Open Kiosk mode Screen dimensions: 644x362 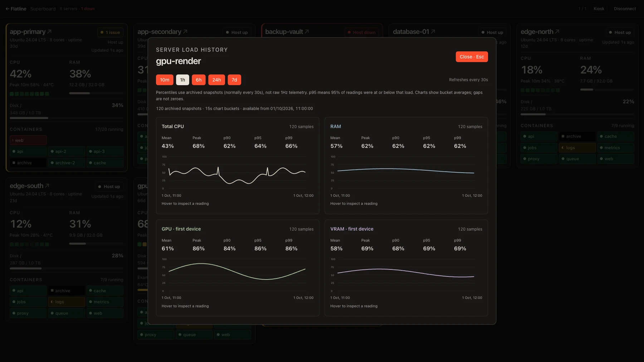tap(599, 9)
